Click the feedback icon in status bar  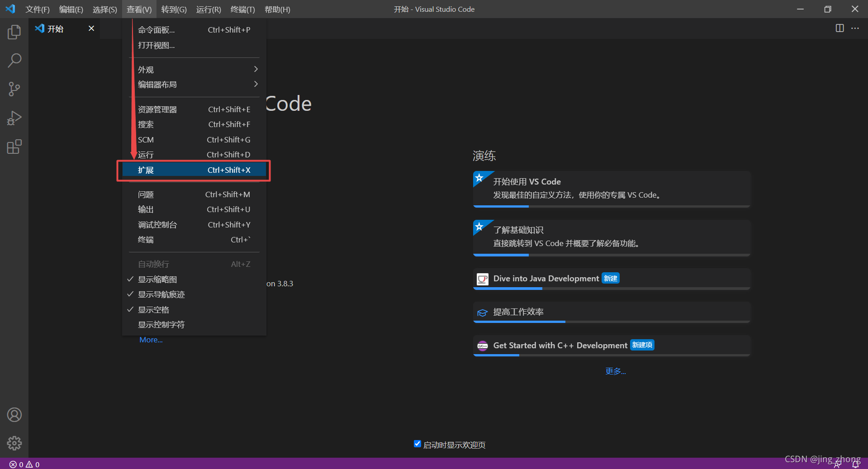(x=837, y=464)
